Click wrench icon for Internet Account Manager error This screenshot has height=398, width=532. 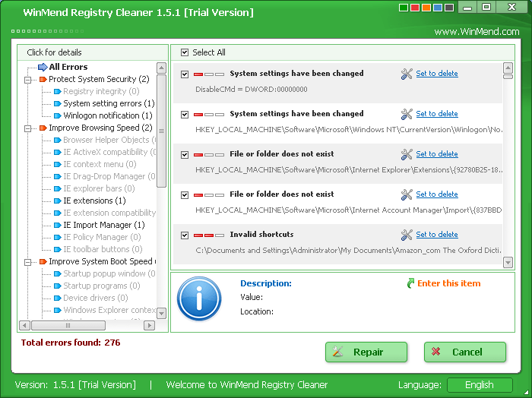click(x=407, y=194)
